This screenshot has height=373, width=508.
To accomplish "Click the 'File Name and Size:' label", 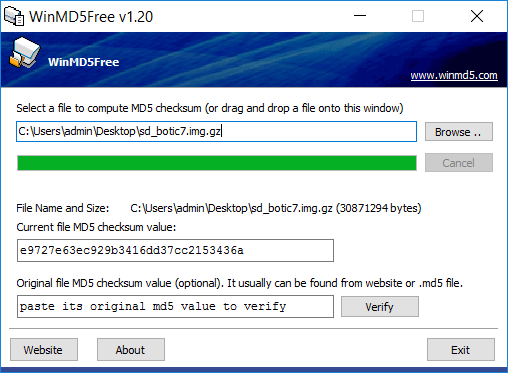I will (x=63, y=208).
